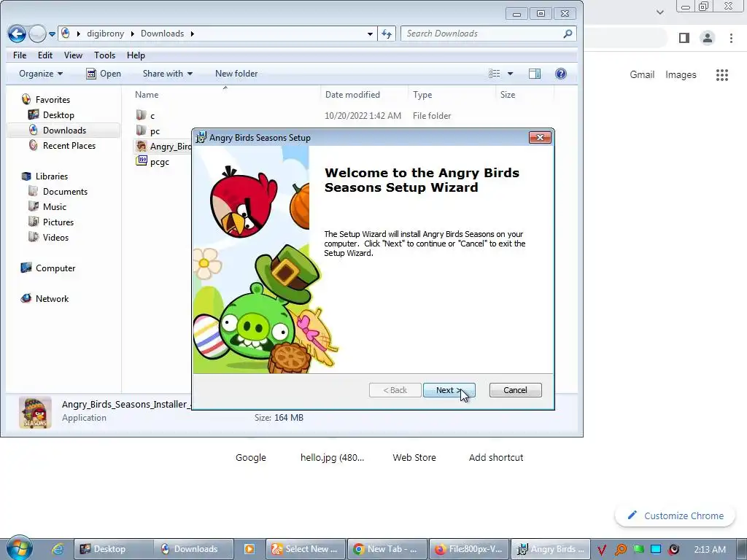747x560 pixels.
Task: Click the refresh button beside address bar
Action: 387,34
